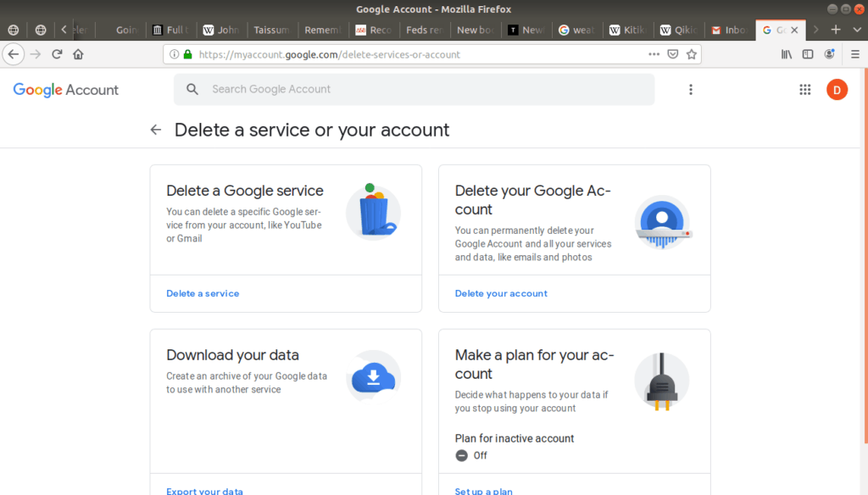Switch to the Goin tab
Screen dimensions: 868x495
click(x=120, y=30)
